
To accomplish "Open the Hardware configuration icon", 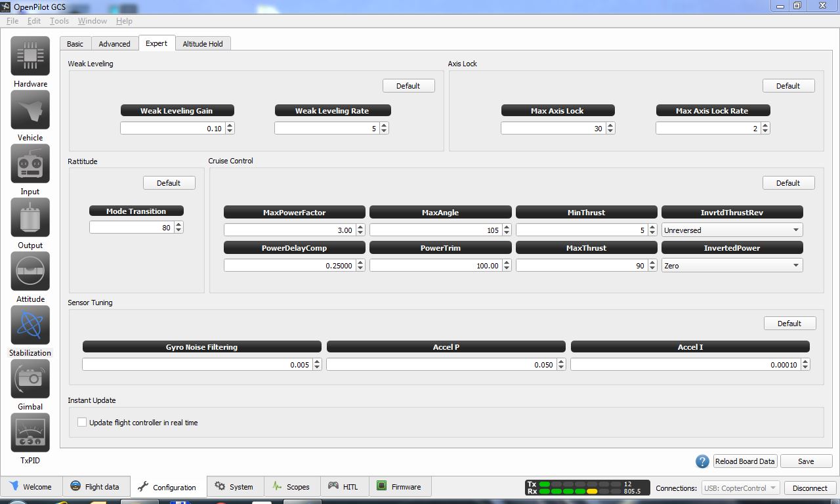I will (x=30, y=56).
